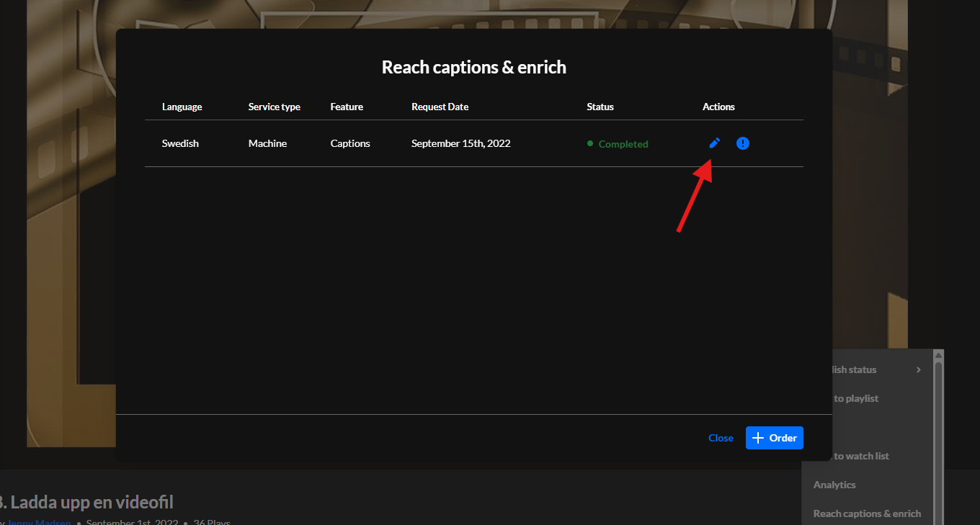Select Analytics from the actions menu
Viewport: 980px width, 525px height.
tap(834, 485)
